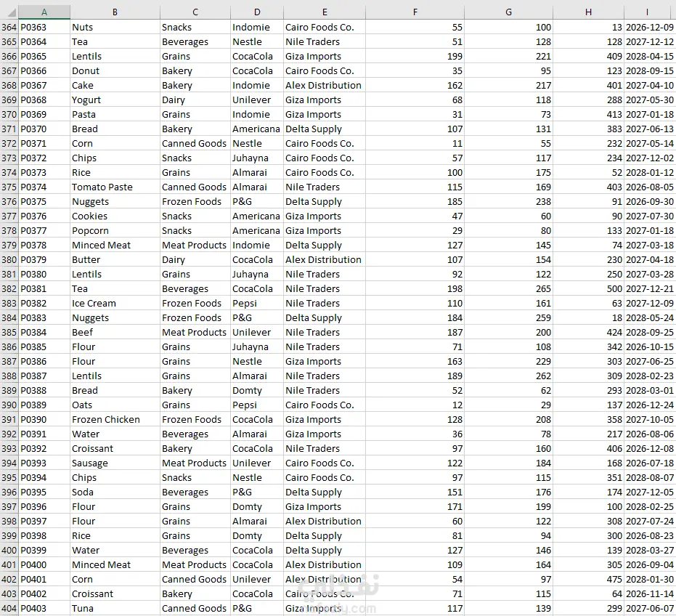The image size is (676, 616).
Task: Click the Yogurt product cell
Action: click(x=115, y=100)
